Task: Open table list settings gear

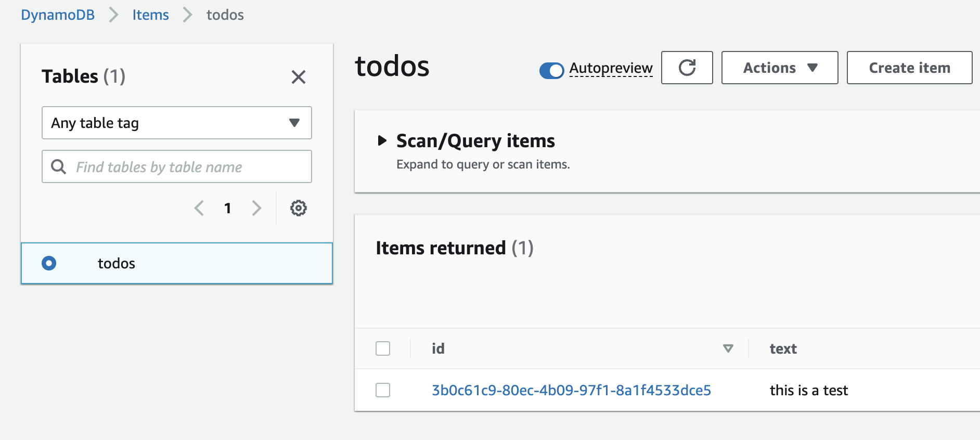Action: click(x=298, y=208)
